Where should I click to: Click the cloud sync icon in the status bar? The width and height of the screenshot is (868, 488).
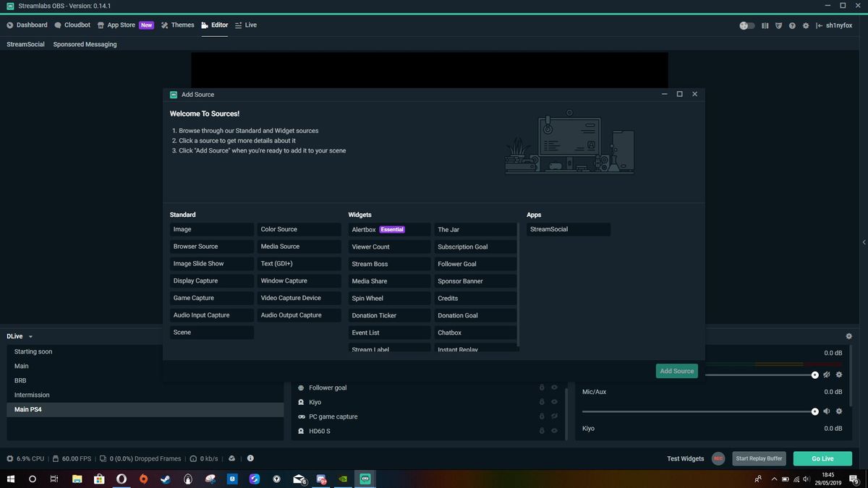(x=232, y=458)
